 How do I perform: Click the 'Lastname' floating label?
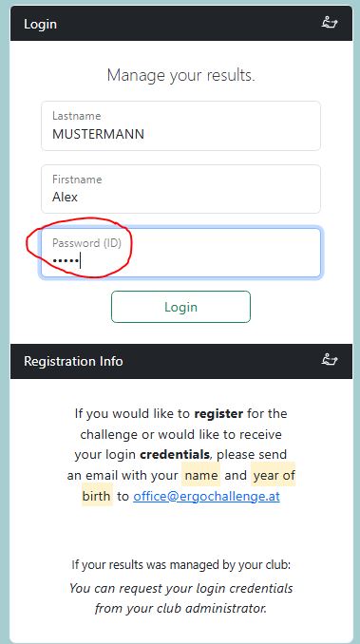[76, 116]
